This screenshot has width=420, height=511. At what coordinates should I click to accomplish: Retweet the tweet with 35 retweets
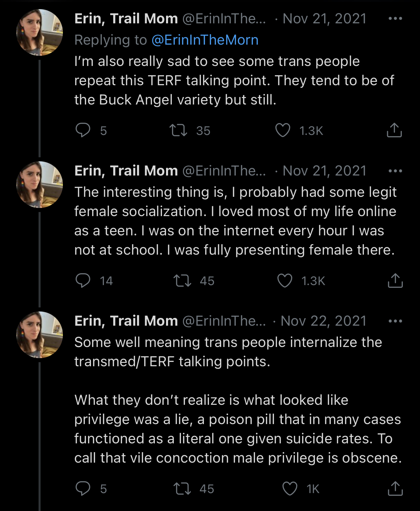[178, 130]
